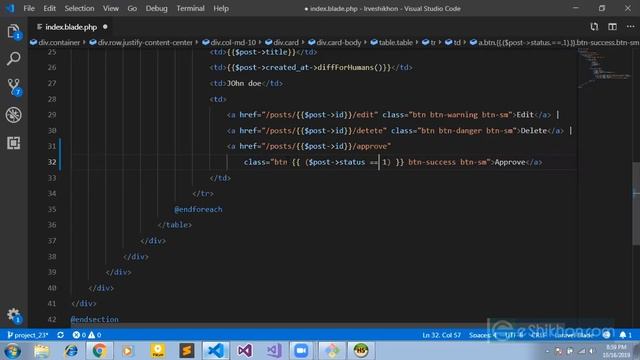The width and height of the screenshot is (640, 360).
Task: Switch to Visual Studio Code taskbar icon
Action: (x=216, y=351)
